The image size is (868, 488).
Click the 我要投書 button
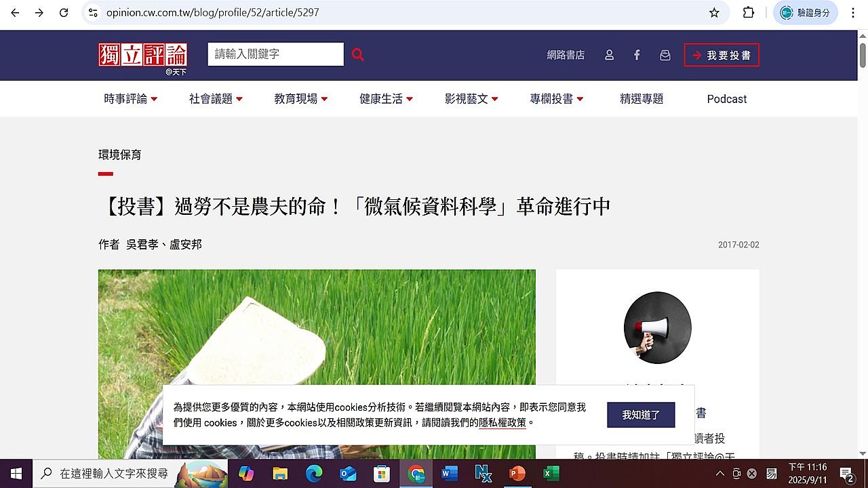click(x=722, y=55)
